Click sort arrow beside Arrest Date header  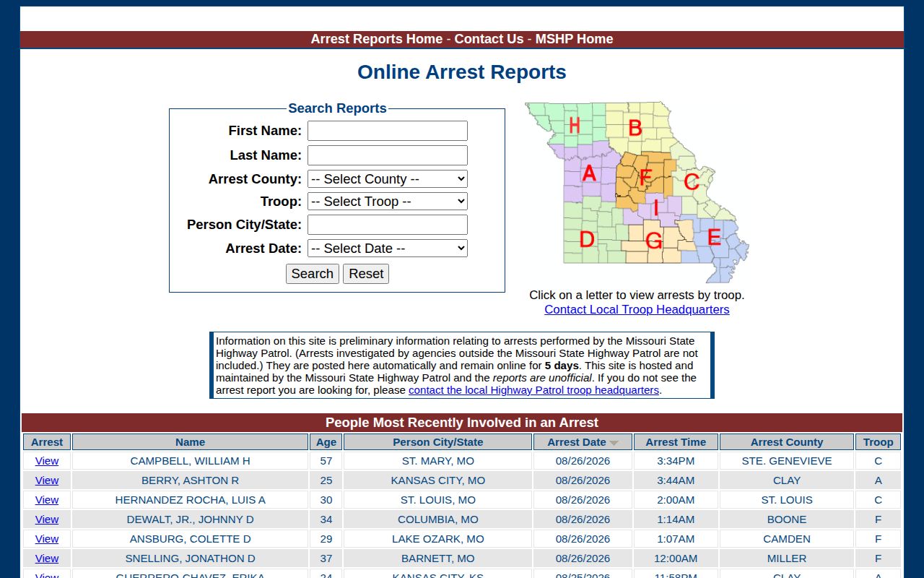point(614,443)
